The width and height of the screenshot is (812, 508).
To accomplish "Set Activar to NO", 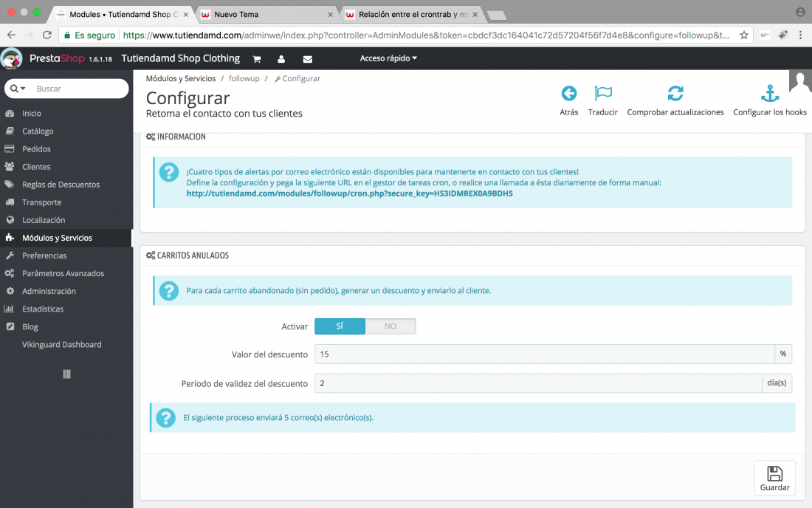I will pyautogui.click(x=390, y=326).
